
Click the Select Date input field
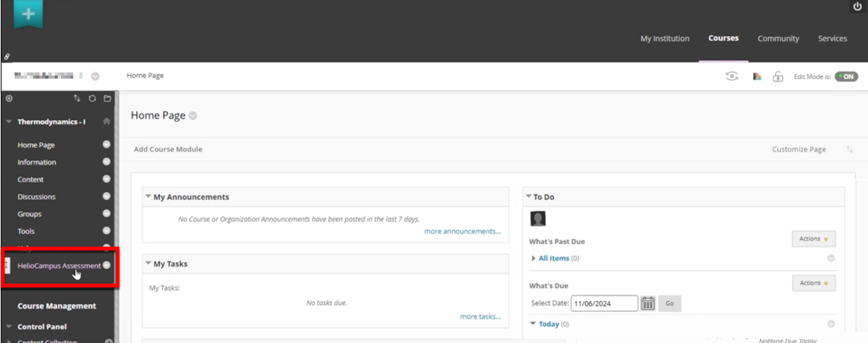pos(604,303)
